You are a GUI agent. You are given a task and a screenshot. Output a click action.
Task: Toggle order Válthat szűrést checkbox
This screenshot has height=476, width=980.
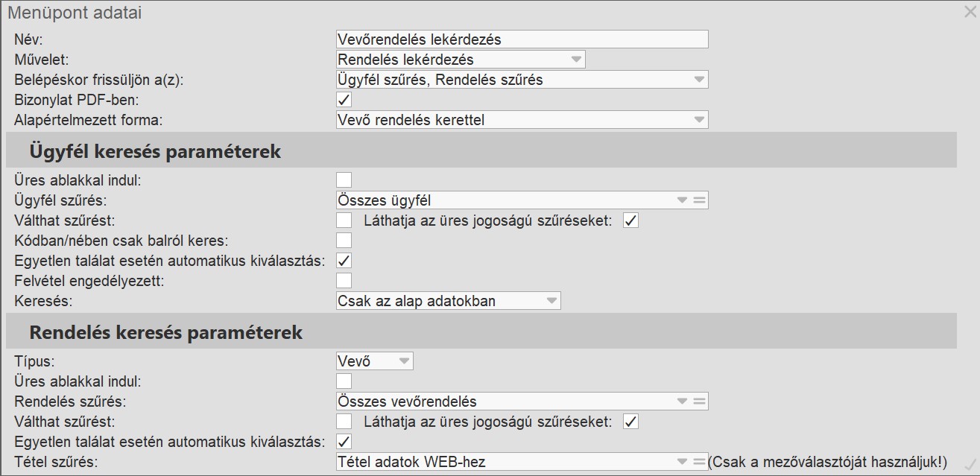344,422
